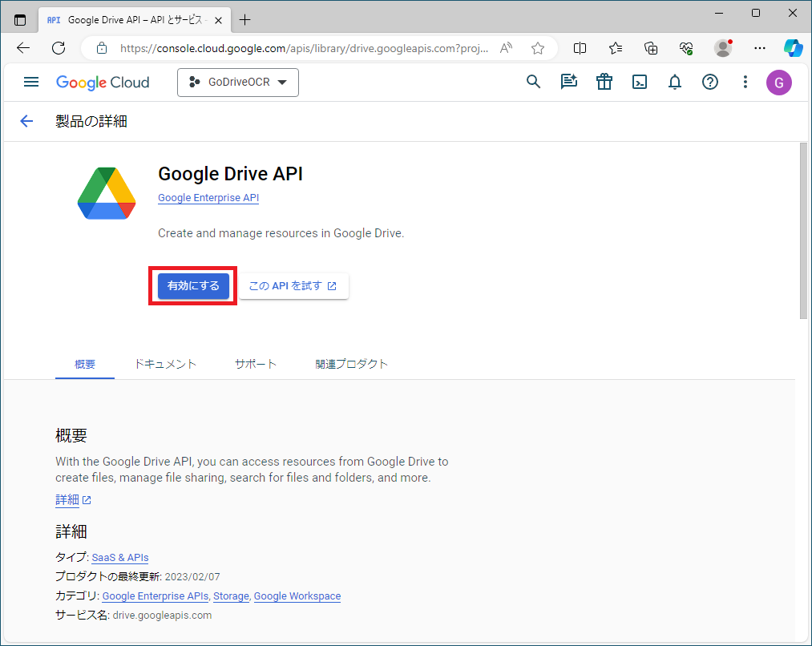Add page to favorites with star icon

(538, 48)
